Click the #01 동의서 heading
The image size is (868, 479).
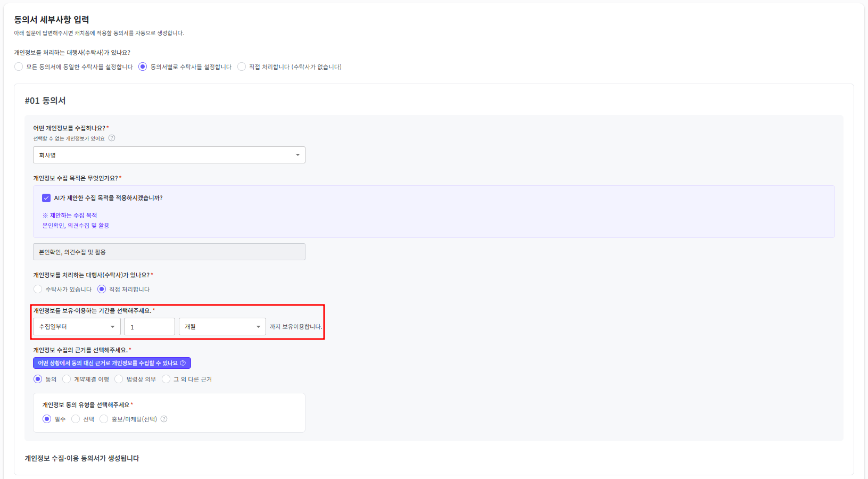point(45,101)
